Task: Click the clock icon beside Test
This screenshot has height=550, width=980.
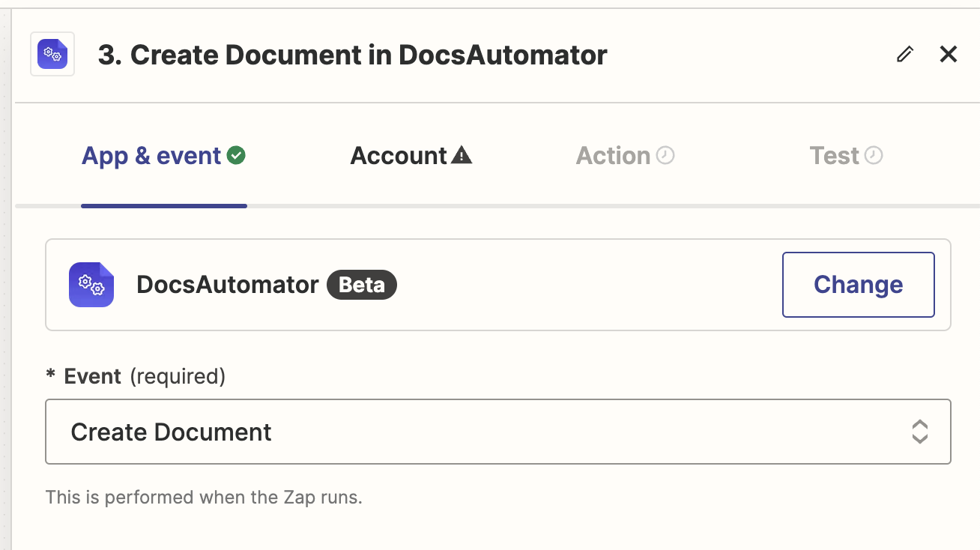Action: tap(874, 155)
